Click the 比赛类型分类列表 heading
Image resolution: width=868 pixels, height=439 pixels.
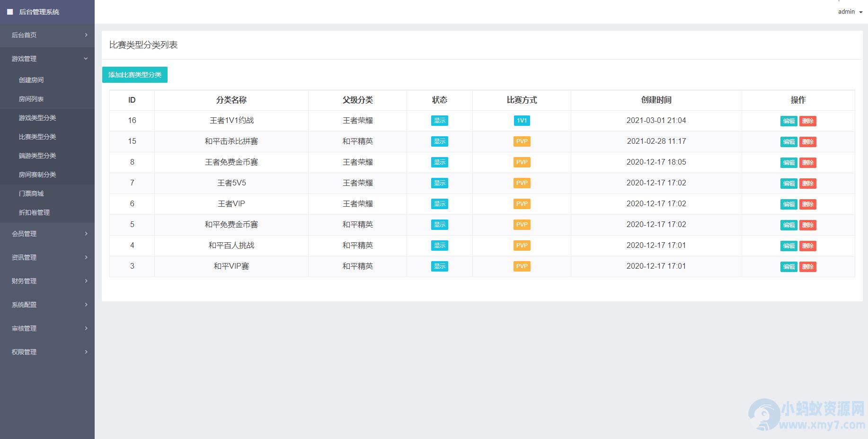(143, 45)
